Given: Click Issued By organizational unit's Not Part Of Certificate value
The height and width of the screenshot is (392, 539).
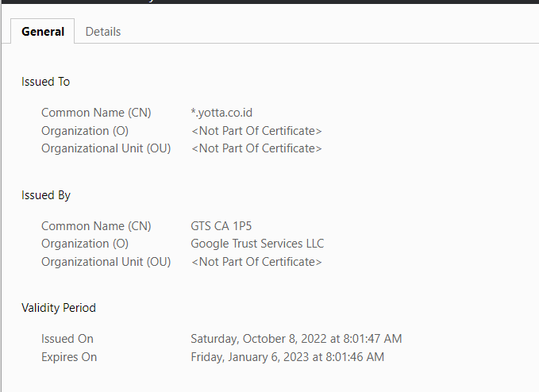Looking at the screenshot, I should pyautogui.click(x=256, y=262).
